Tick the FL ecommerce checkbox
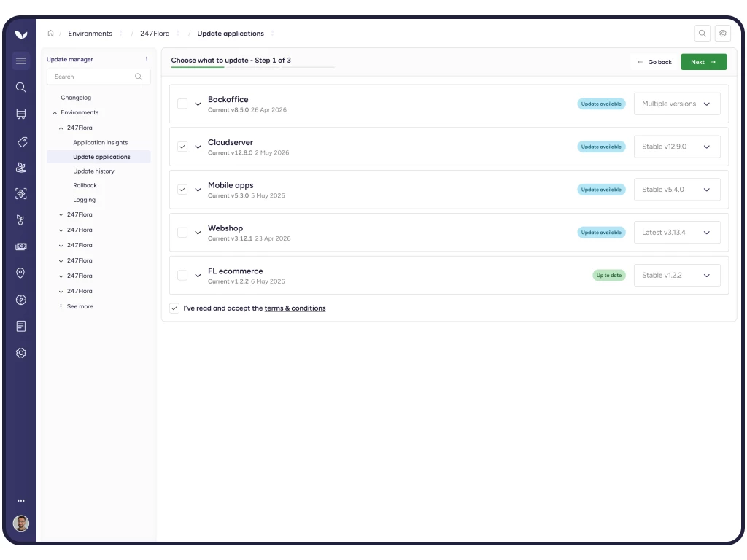 [182, 275]
